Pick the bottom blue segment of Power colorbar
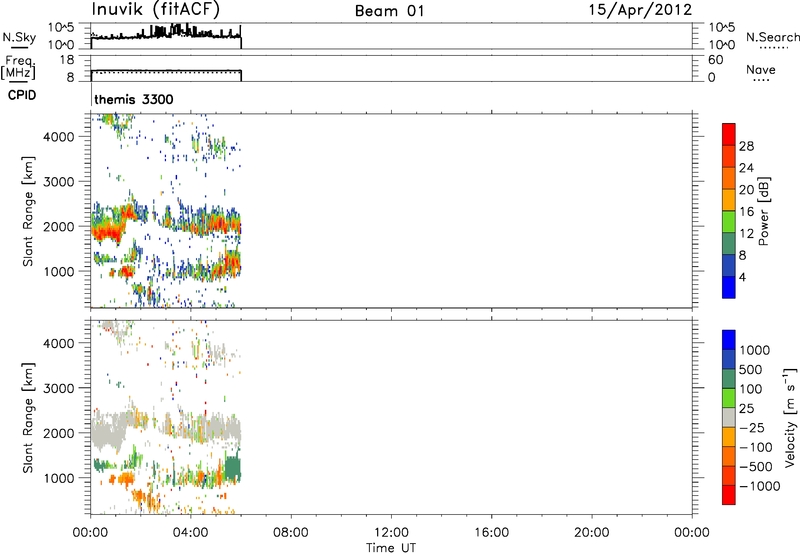This screenshot has height=554, width=800. pos(729,287)
